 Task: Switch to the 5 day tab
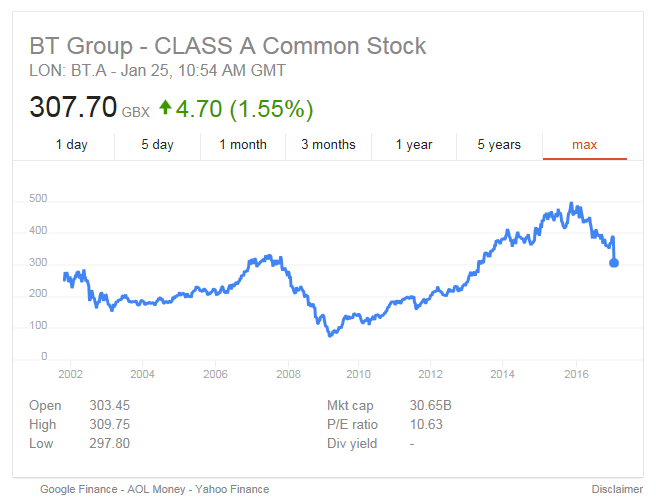pos(157,145)
